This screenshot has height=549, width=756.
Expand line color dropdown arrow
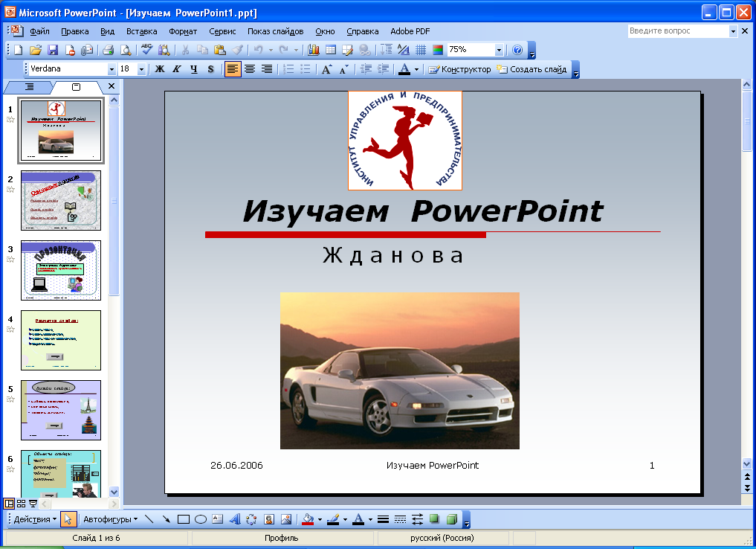[345, 519]
